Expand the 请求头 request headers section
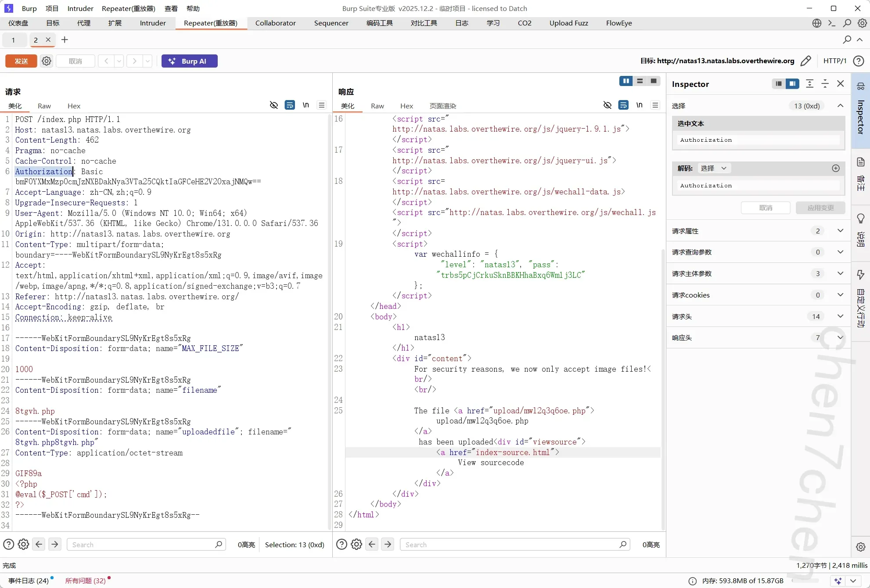 840,316
